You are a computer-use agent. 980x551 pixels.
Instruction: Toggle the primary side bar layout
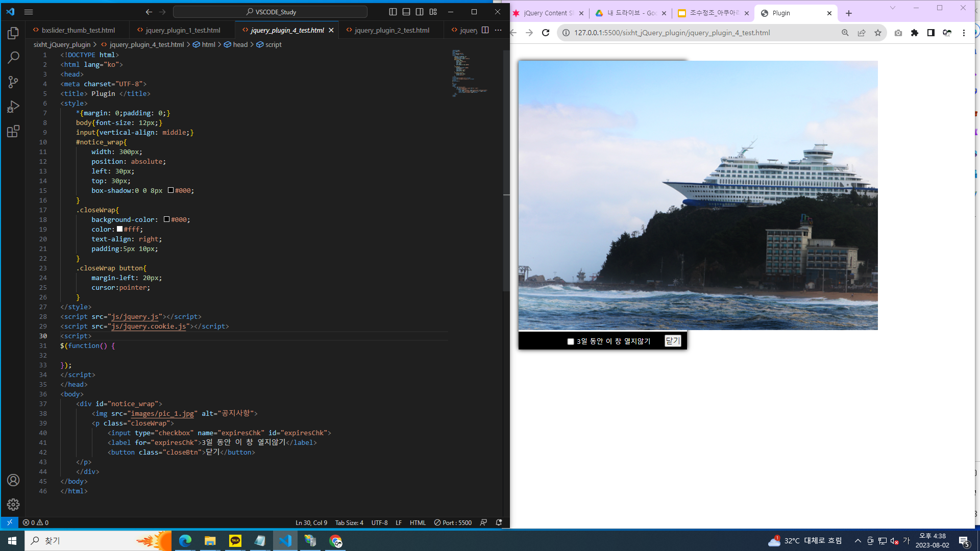pyautogui.click(x=393, y=12)
